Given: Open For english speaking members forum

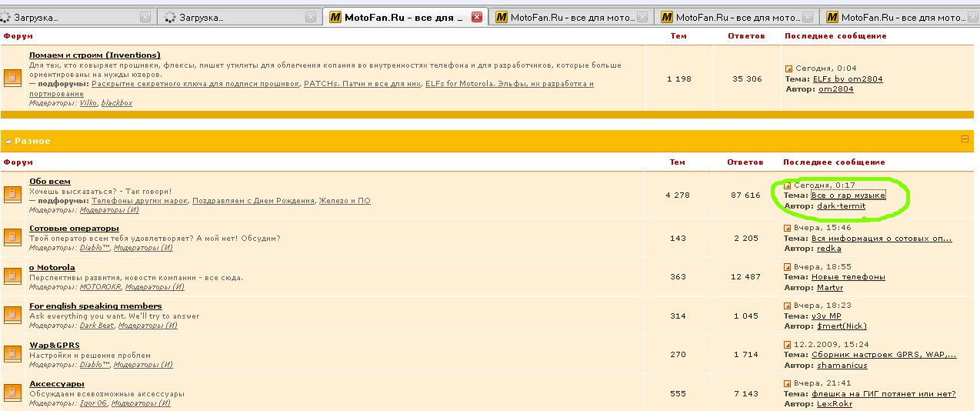Looking at the screenshot, I should coord(95,306).
